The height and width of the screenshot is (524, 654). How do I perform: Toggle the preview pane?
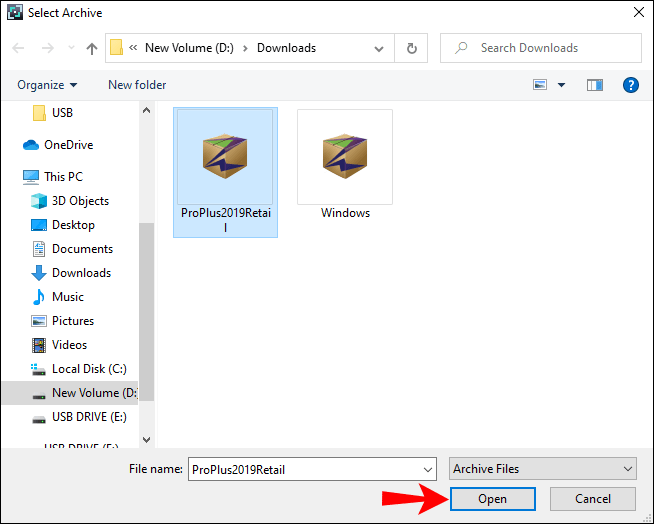(x=595, y=85)
